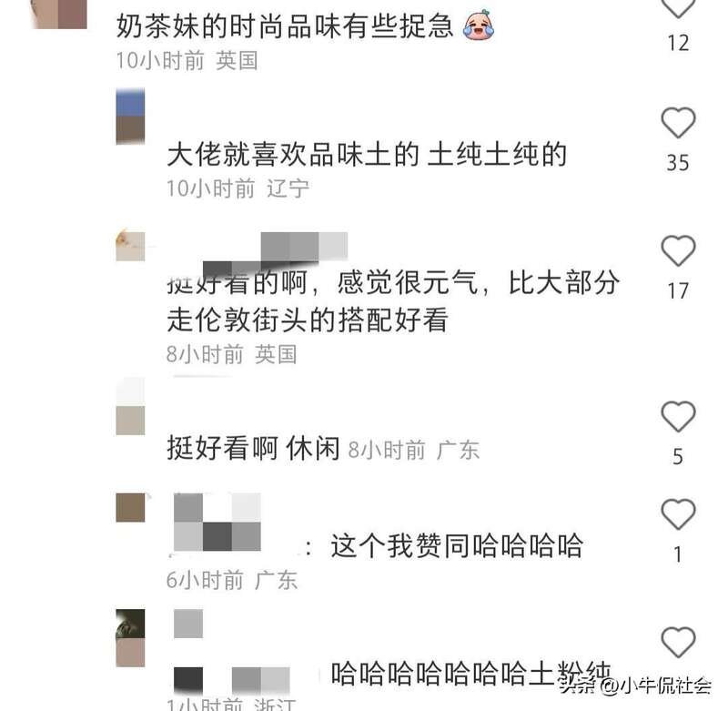Image resolution: width=728 pixels, height=711 pixels.
Task: Open top commenter's avatar beside '奶茶妹' comment
Action: tap(59, 14)
